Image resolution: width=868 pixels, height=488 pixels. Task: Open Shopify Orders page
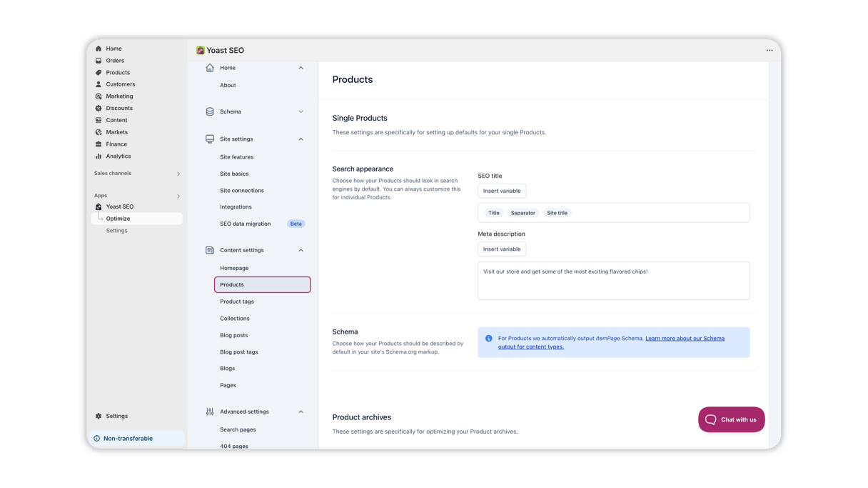pos(115,61)
